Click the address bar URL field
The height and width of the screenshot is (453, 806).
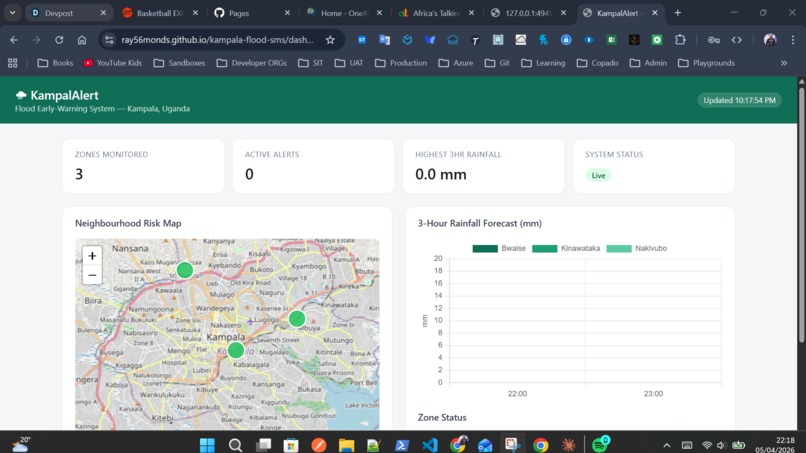pos(217,40)
